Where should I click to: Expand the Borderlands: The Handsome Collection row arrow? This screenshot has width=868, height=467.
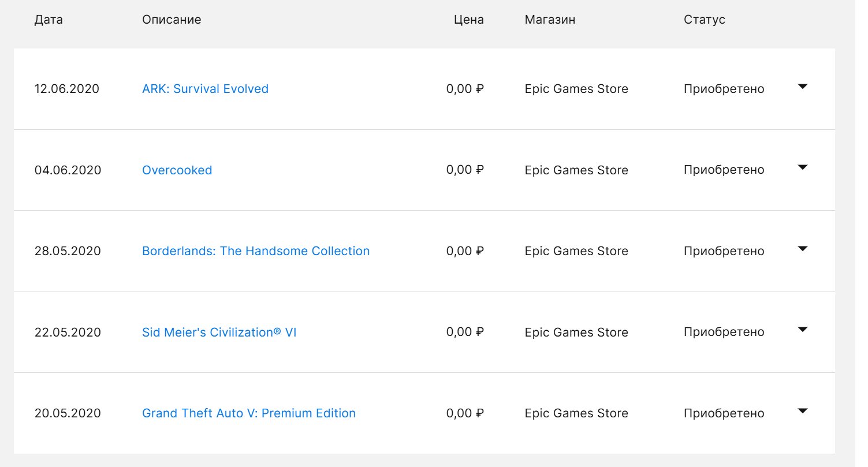coord(802,249)
